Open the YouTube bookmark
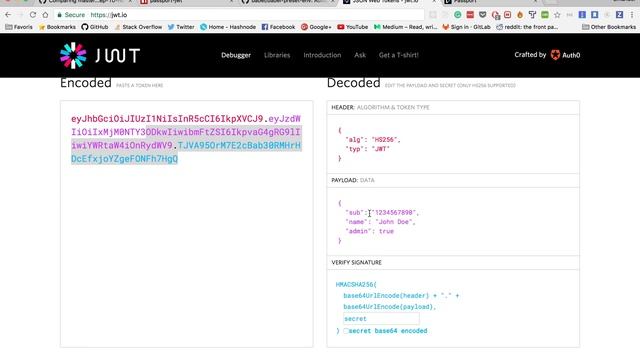The width and height of the screenshot is (640, 360). click(x=353, y=27)
